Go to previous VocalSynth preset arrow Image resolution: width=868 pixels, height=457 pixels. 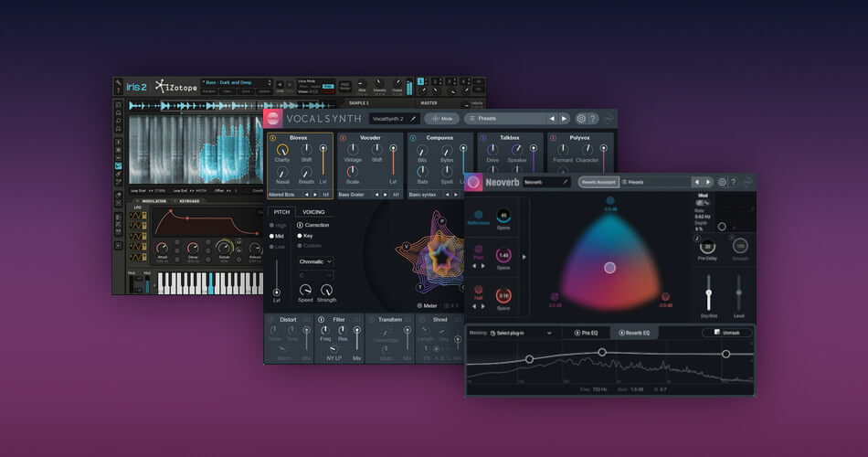coord(551,119)
